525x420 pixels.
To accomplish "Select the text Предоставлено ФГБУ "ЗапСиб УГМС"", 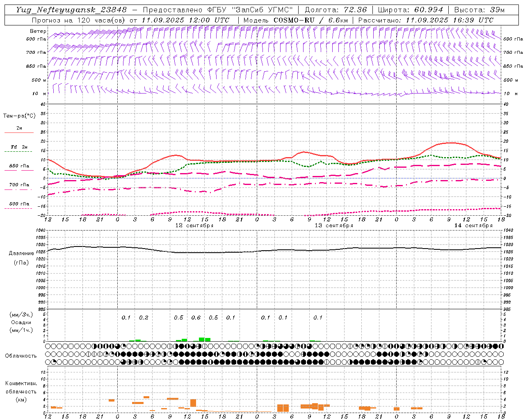I will point(218,10).
